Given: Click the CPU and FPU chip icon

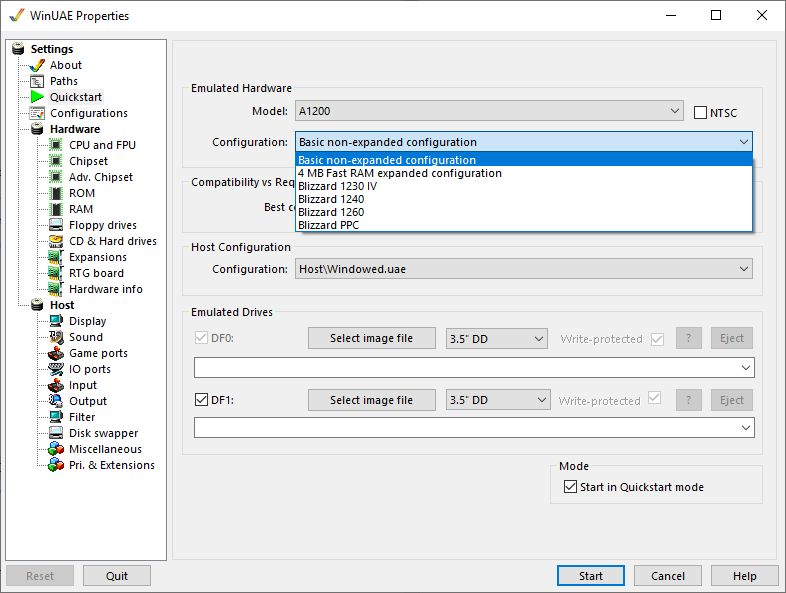Looking at the screenshot, I should (x=56, y=145).
